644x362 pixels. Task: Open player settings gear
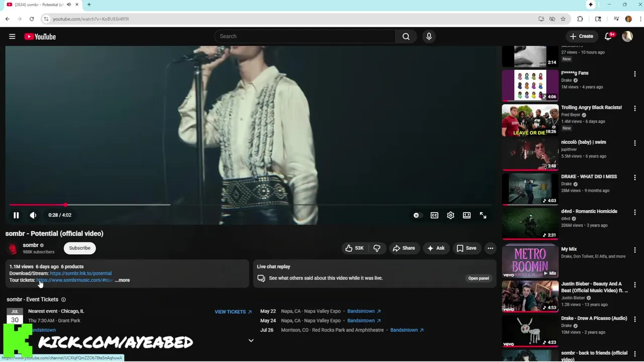(x=450, y=215)
